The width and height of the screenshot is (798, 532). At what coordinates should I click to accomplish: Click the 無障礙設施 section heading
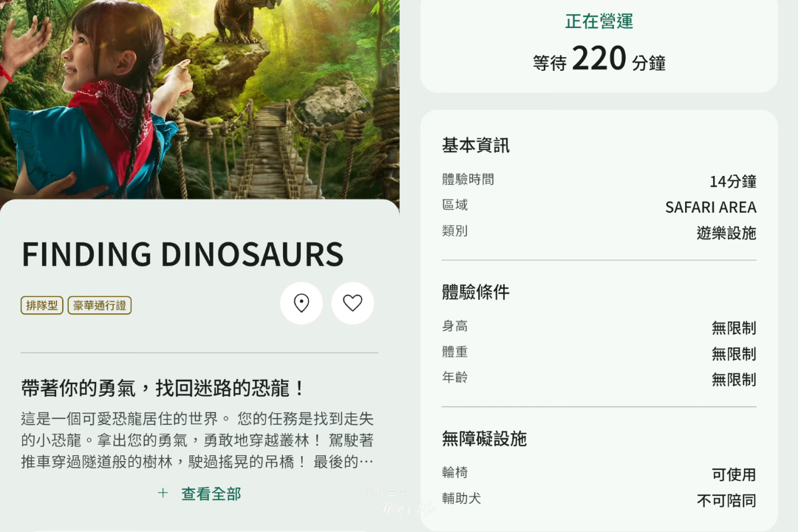coord(484,439)
